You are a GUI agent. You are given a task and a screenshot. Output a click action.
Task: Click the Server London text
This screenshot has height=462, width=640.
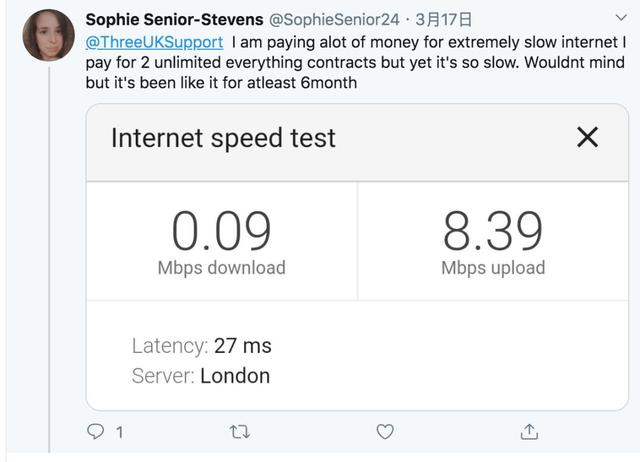[x=201, y=377]
